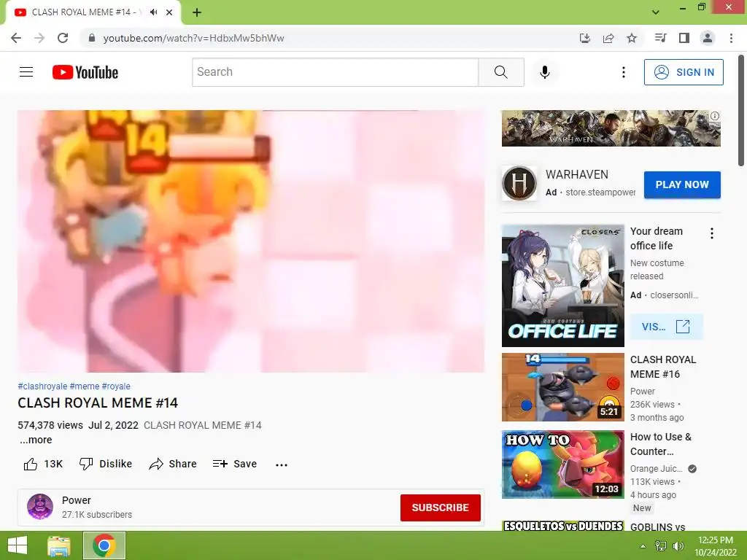The image size is (747, 560).
Task: Bookmark this tab with star
Action: (x=632, y=38)
